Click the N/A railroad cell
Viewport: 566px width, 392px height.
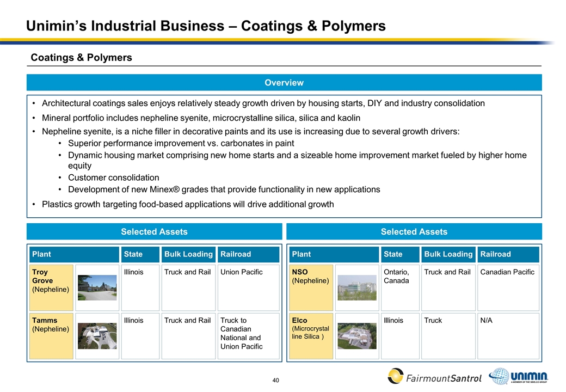click(508, 336)
